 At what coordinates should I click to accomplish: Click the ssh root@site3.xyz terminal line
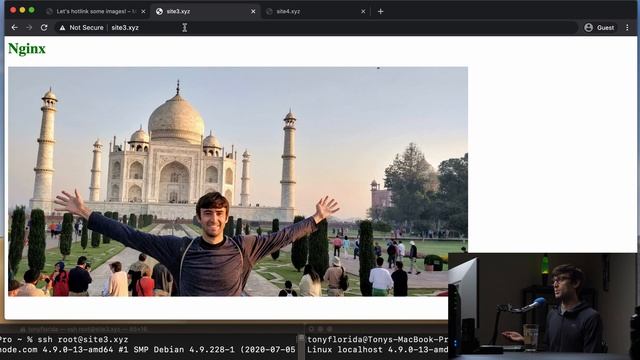[64, 340]
